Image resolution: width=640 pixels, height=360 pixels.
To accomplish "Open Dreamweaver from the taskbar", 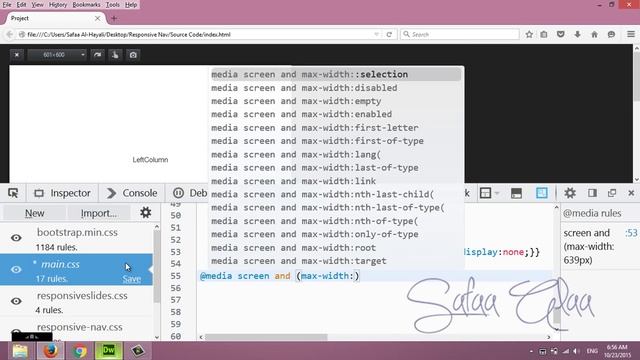I will [x=109, y=351].
